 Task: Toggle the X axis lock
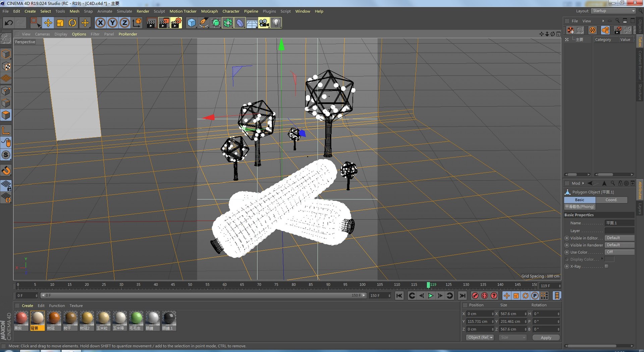(100, 23)
